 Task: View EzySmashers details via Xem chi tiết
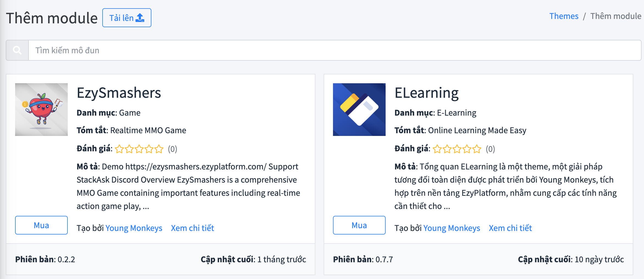pyautogui.click(x=193, y=228)
